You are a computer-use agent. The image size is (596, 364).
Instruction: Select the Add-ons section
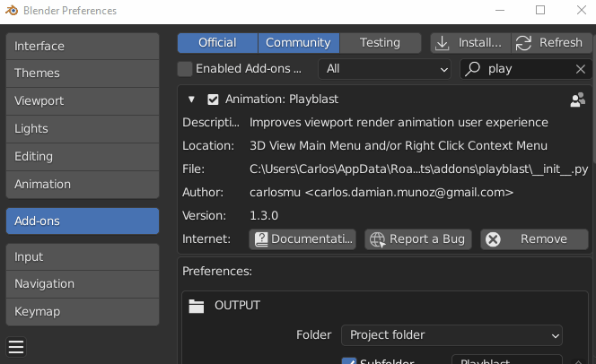click(83, 221)
